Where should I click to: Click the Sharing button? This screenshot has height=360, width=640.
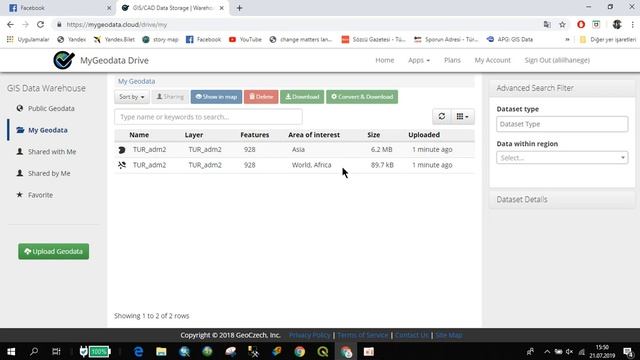170,97
